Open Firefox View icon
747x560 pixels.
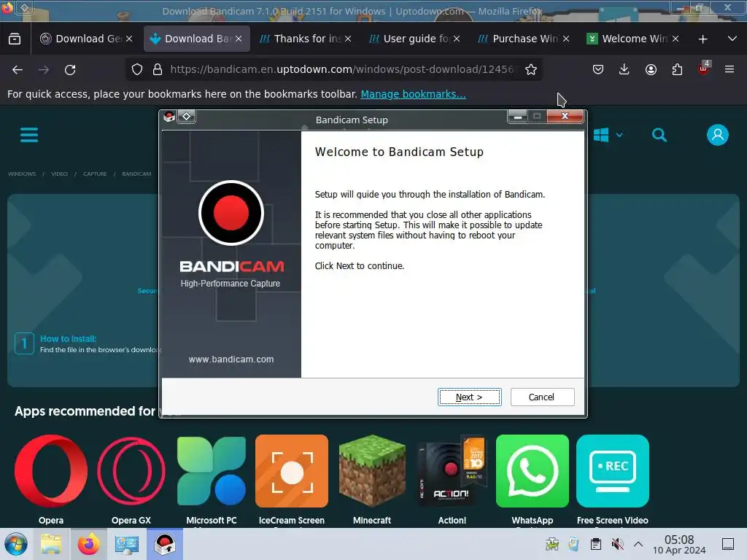click(x=15, y=39)
